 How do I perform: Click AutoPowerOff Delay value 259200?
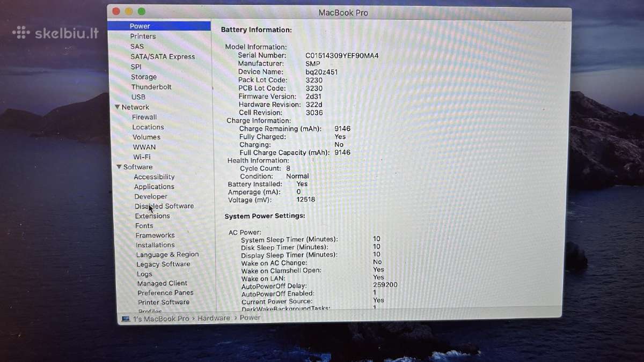pos(385,285)
